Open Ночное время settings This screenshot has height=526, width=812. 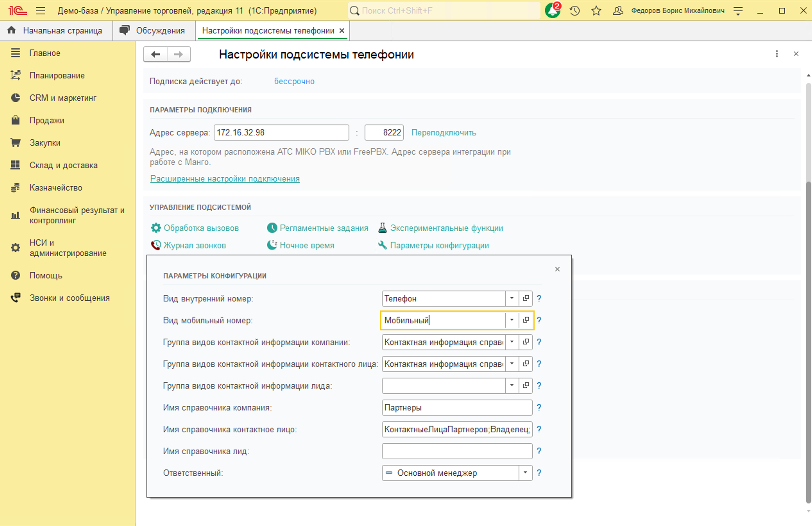pyautogui.click(x=301, y=245)
